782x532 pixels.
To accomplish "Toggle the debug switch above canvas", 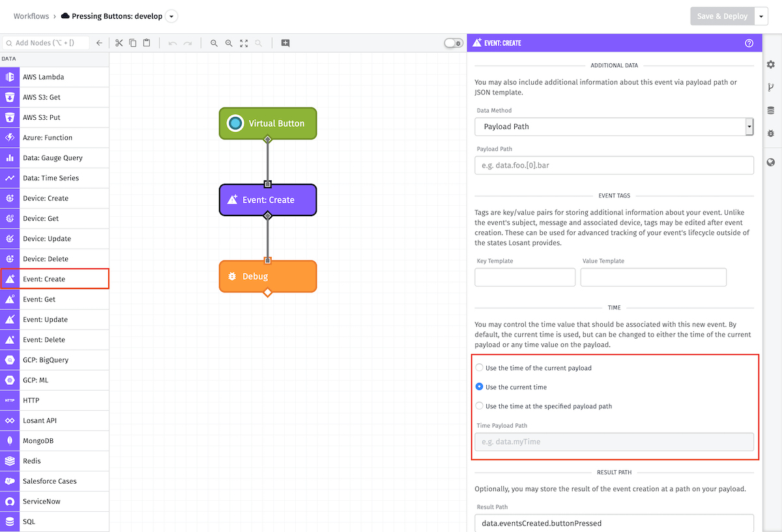I will (454, 43).
